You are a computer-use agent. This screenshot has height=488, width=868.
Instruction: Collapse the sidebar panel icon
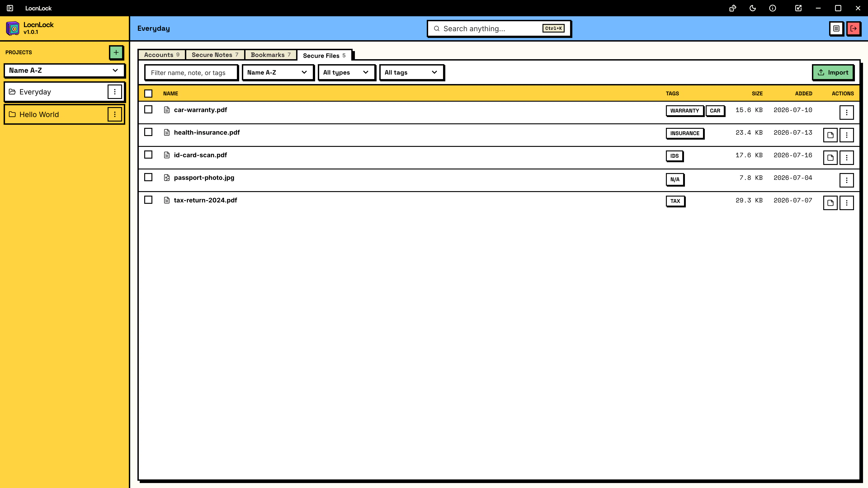pos(10,8)
